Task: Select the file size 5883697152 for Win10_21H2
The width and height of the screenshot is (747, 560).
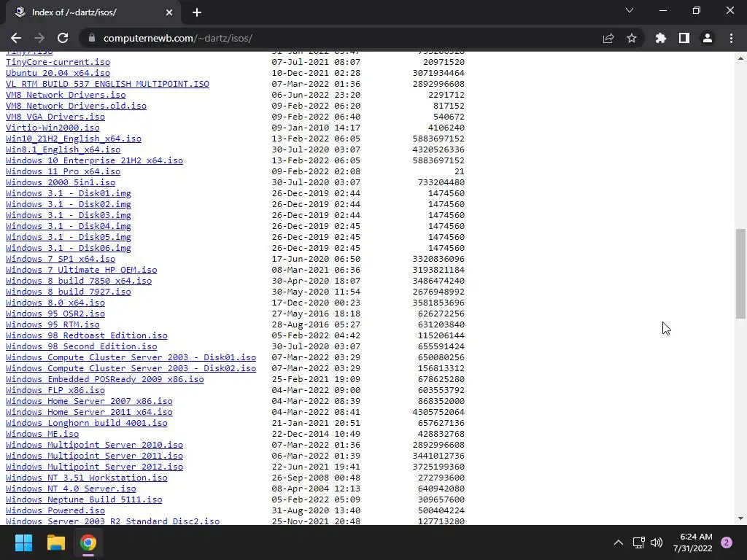Action: (x=438, y=139)
